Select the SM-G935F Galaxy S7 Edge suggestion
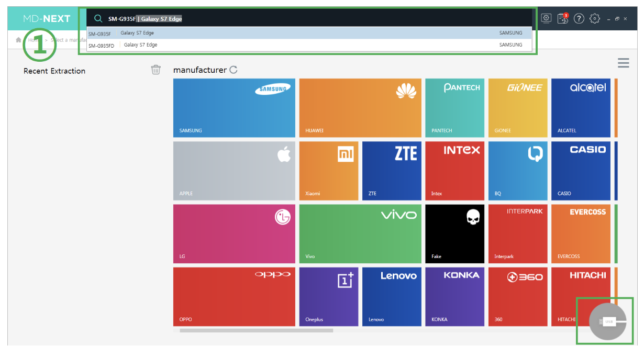Screen dimensions: 644x357 pyautogui.click(x=309, y=33)
